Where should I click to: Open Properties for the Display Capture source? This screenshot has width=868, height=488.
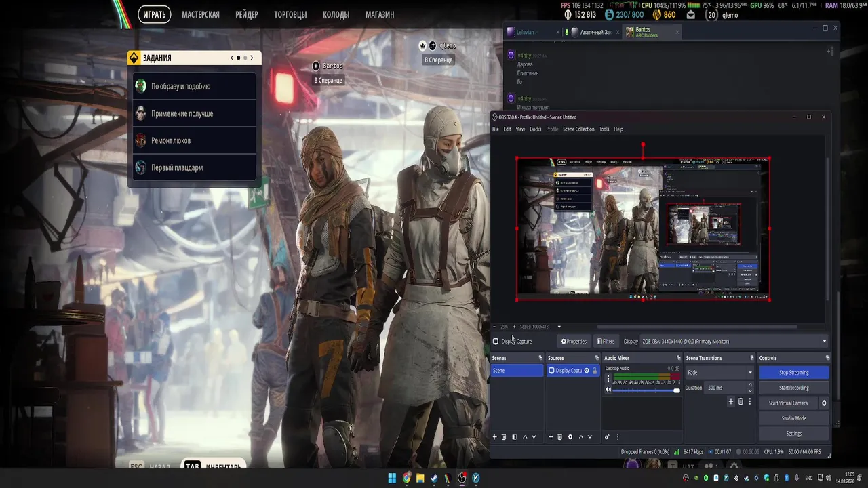click(574, 342)
